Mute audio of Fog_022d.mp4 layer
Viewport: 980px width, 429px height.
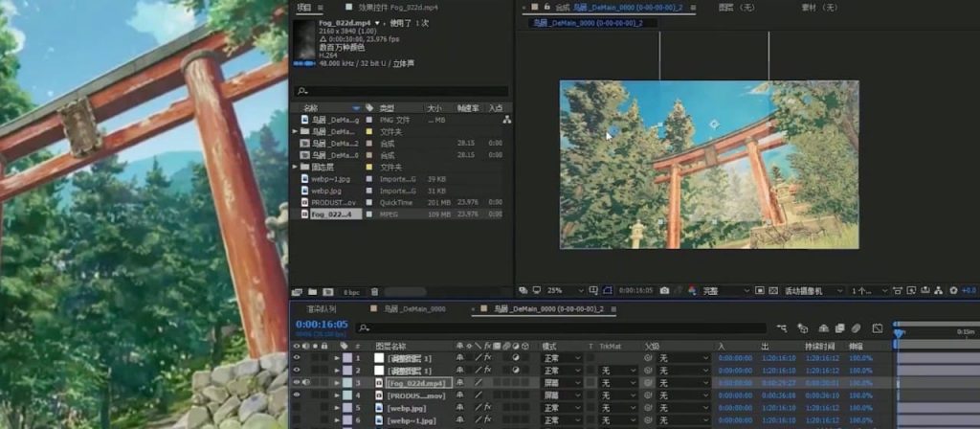coord(306,383)
